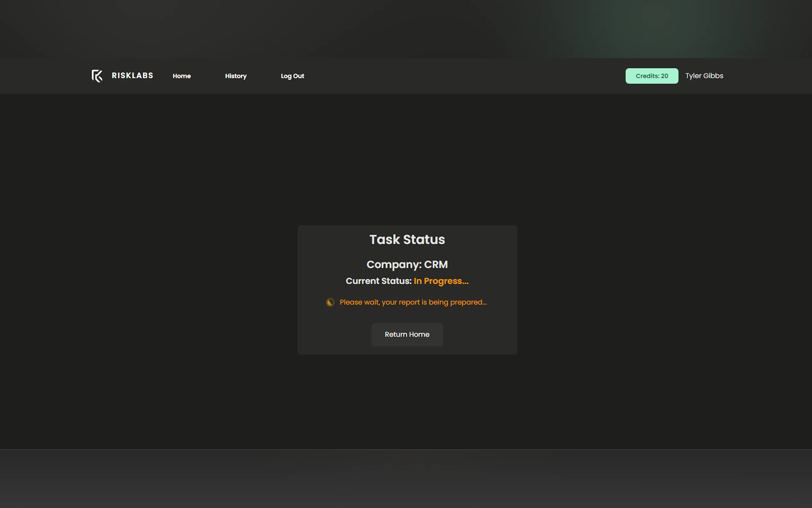Click the number 20 in Credits badge
The width and height of the screenshot is (812, 508).
pyautogui.click(x=664, y=76)
